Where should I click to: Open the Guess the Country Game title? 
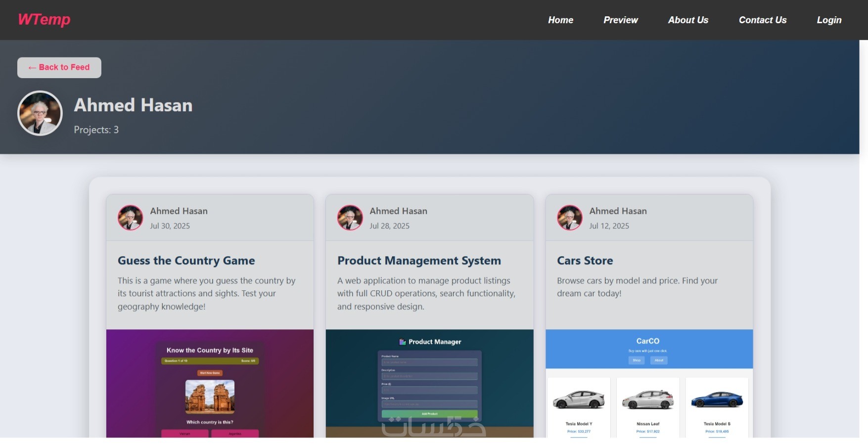click(186, 261)
